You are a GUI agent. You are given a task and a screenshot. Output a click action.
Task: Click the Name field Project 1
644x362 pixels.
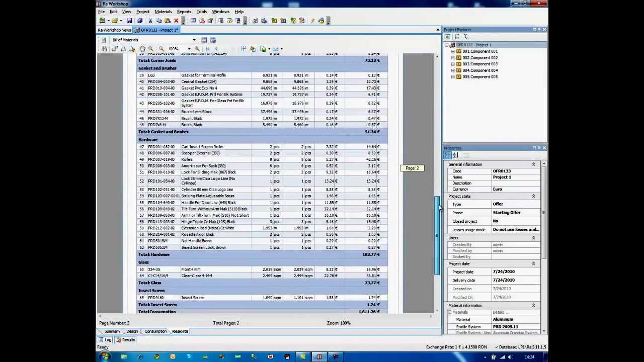(516, 177)
